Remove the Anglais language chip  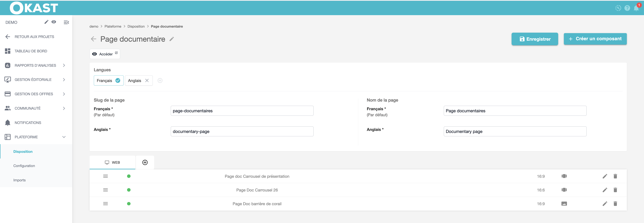pyautogui.click(x=147, y=81)
